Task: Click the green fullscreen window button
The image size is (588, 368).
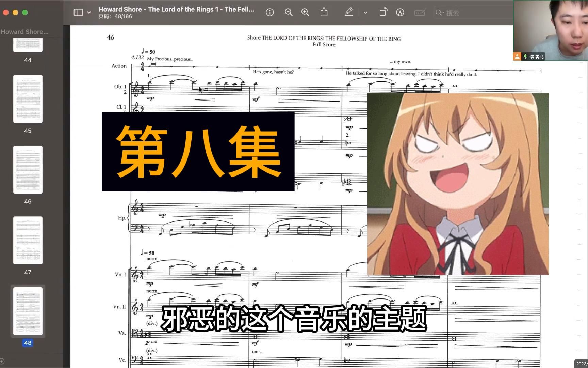Action: [25, 13]
